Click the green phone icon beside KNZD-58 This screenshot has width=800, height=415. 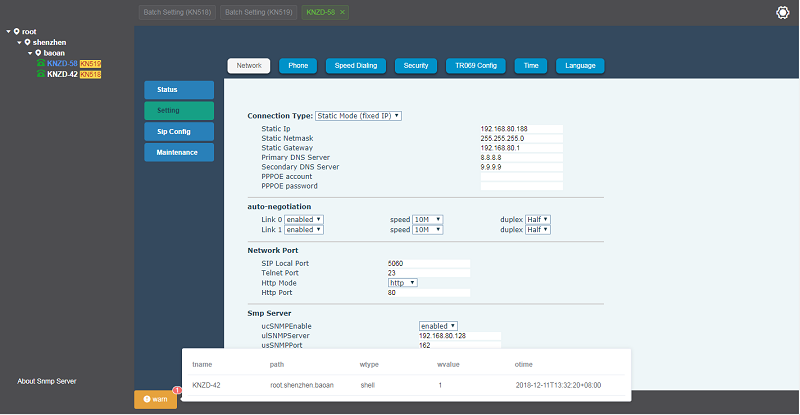(41, 63)
